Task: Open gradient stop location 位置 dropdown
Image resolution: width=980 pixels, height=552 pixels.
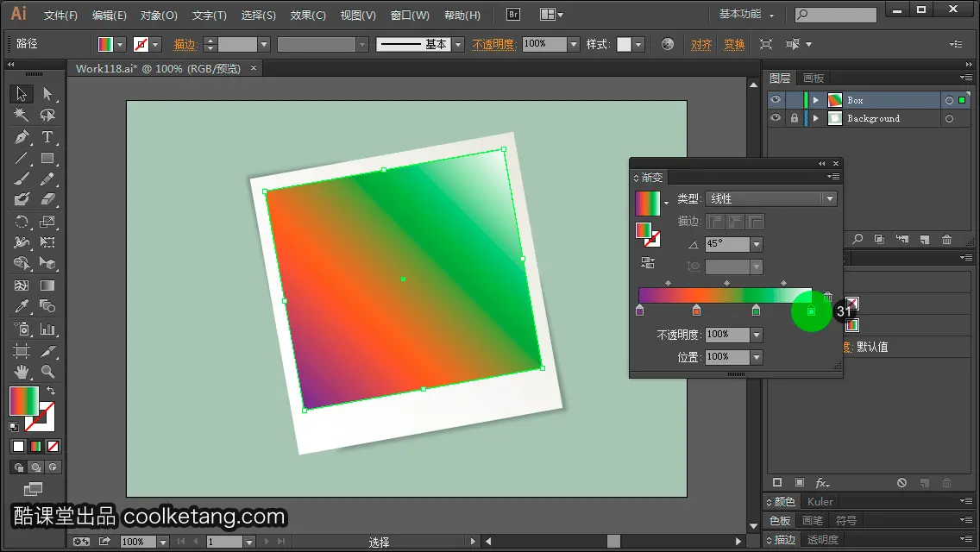Action: pos(757,357)
